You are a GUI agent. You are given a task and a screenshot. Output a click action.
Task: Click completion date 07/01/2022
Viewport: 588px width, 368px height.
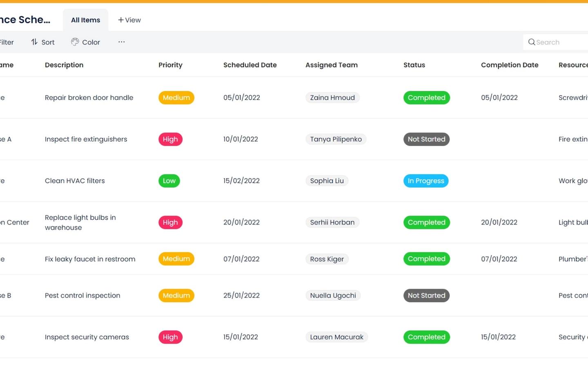[499, 259]
